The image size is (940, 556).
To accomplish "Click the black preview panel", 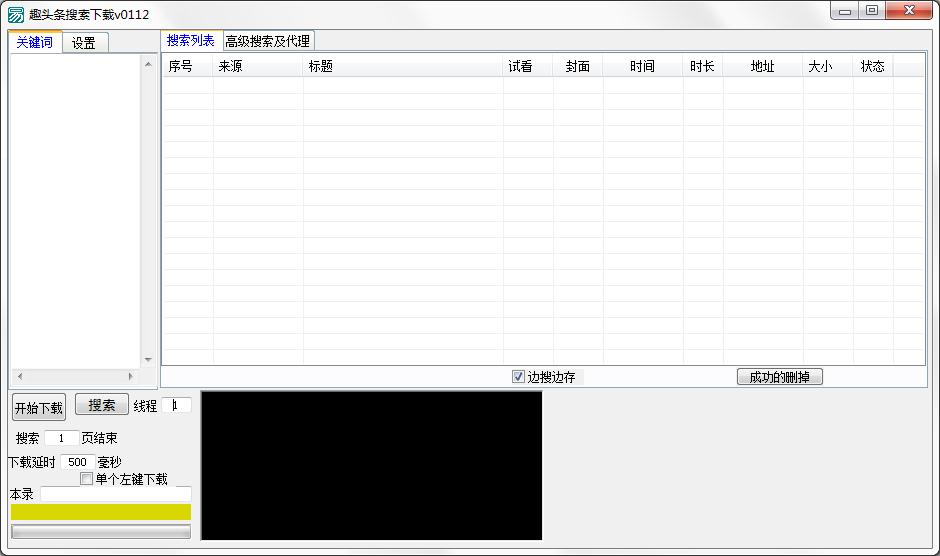I will point(372,465).
